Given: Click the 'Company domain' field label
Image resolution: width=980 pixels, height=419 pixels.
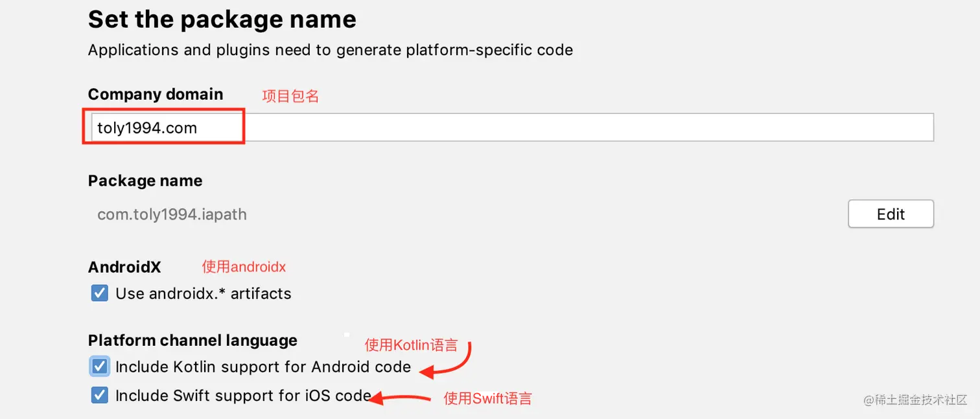Looking at the screenshot, I should [x=155, y=94].
